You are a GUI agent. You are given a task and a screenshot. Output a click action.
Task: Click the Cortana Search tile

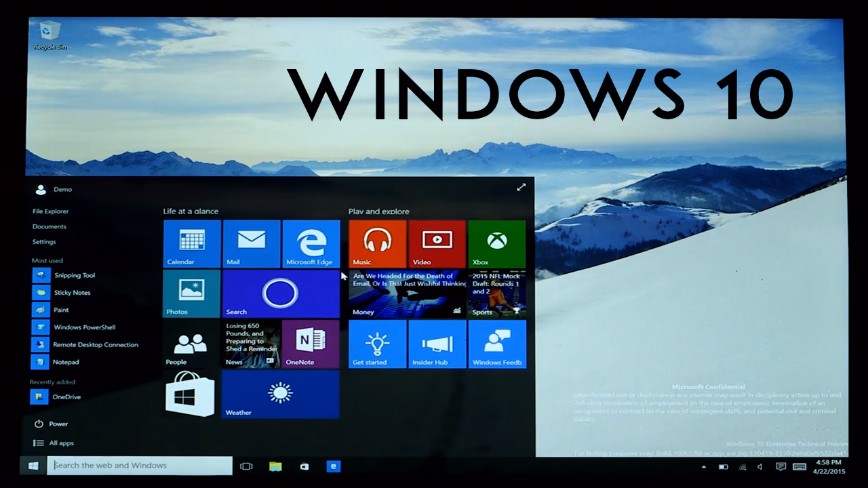pos(281,293)
